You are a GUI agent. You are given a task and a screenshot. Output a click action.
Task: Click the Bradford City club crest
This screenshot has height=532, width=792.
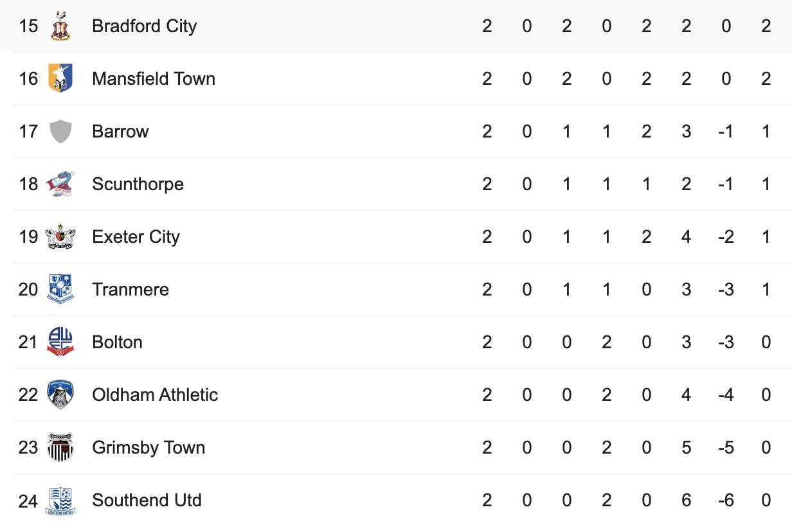pos(60,26)
